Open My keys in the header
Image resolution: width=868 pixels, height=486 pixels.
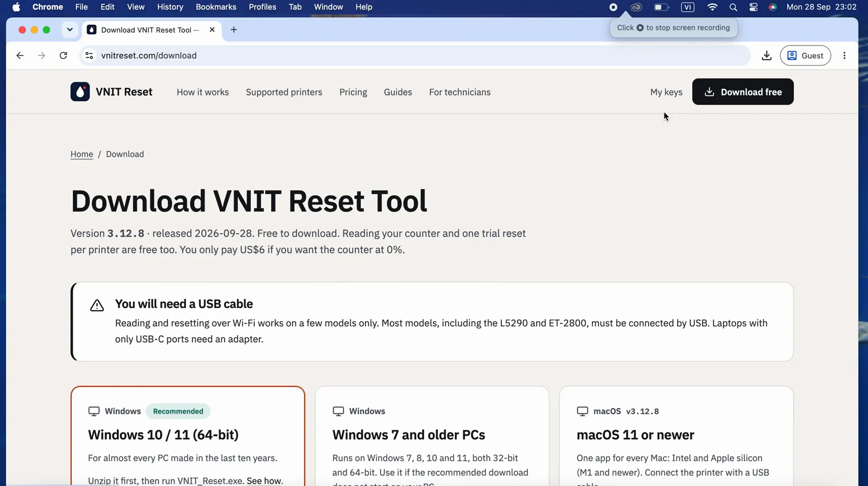pyautogui.click(x=666, y=92)
